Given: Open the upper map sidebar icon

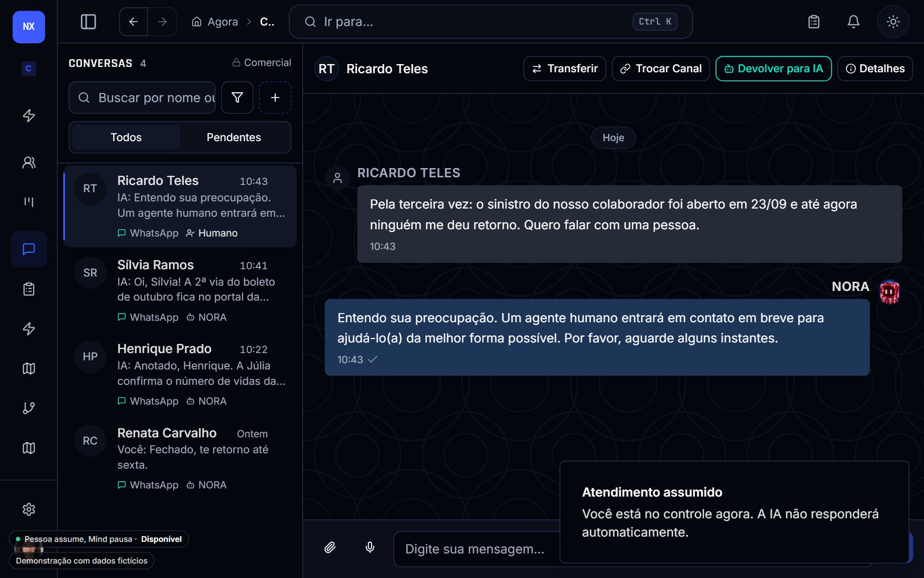Looking at the screenshot, I should pos(28,368).
